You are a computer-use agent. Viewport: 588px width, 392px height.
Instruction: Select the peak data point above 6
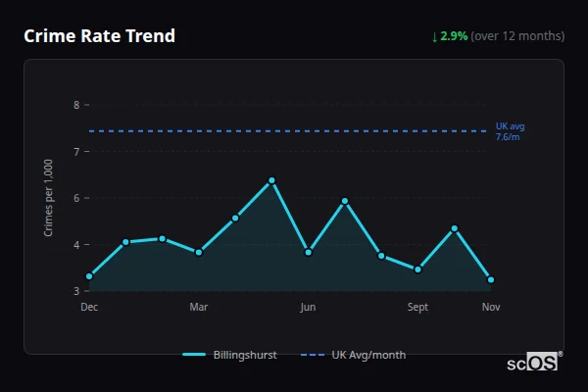tap(271, 180)
